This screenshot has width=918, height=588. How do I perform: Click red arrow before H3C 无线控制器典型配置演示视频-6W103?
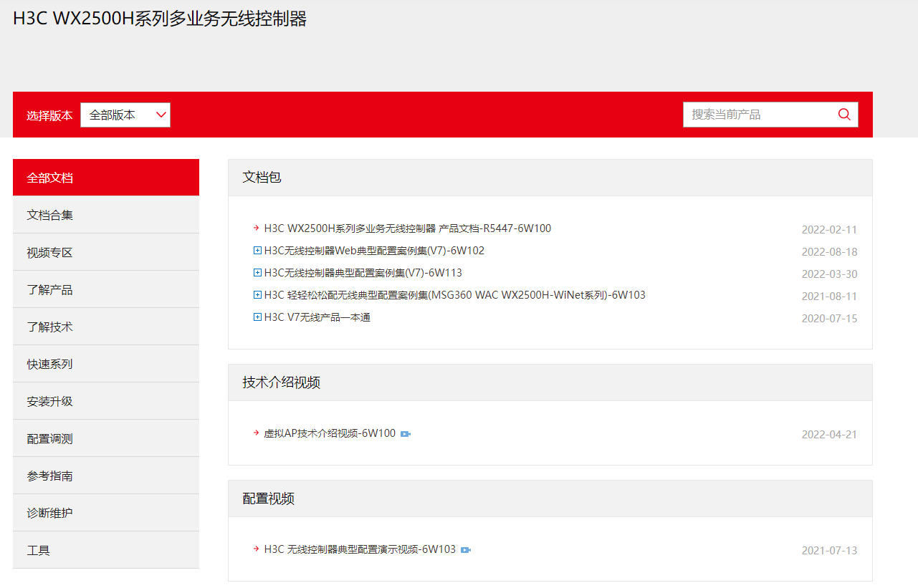point(256,549)
